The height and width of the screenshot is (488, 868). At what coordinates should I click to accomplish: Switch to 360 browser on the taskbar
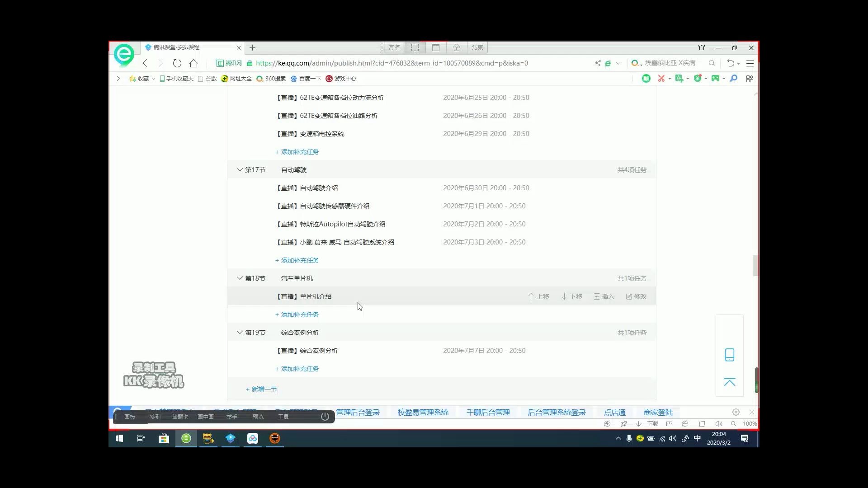coord(186,438)
